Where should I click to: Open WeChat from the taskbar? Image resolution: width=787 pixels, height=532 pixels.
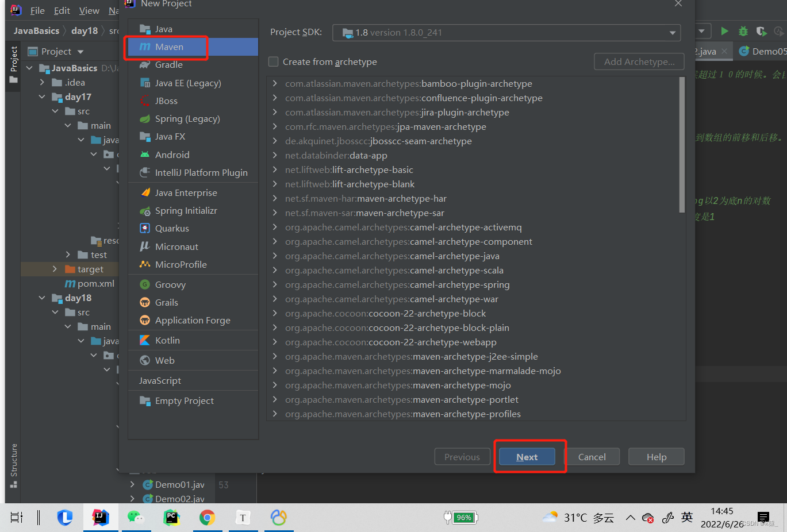(136, 518)
